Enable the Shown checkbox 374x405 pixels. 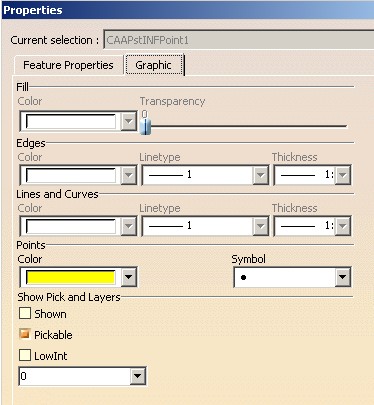coord(25,313)
